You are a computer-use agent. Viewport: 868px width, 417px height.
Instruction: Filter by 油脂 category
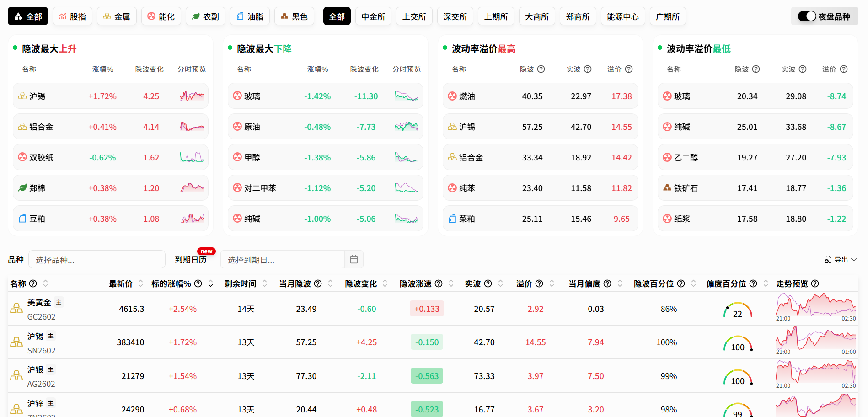click(250, 16)
